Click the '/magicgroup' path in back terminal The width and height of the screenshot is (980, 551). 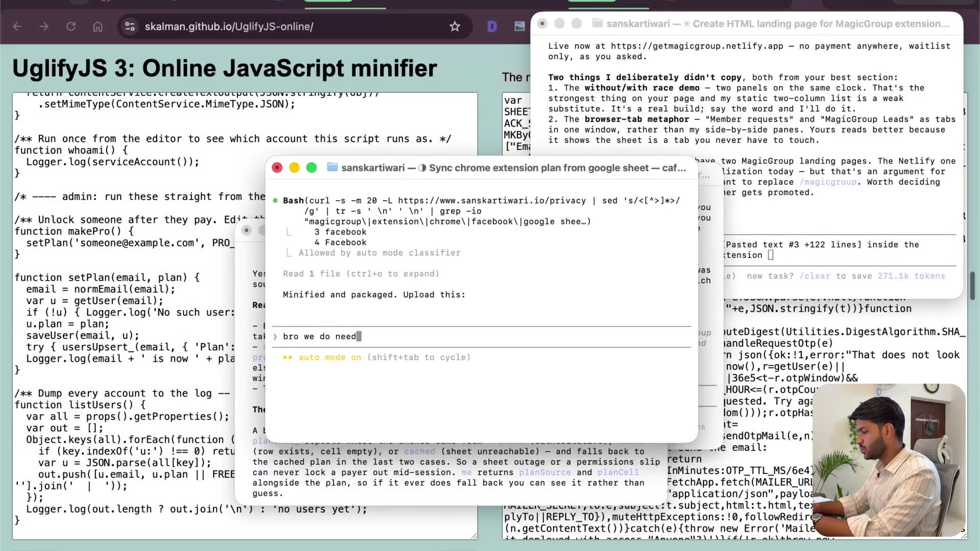click(x=828, y=182)
